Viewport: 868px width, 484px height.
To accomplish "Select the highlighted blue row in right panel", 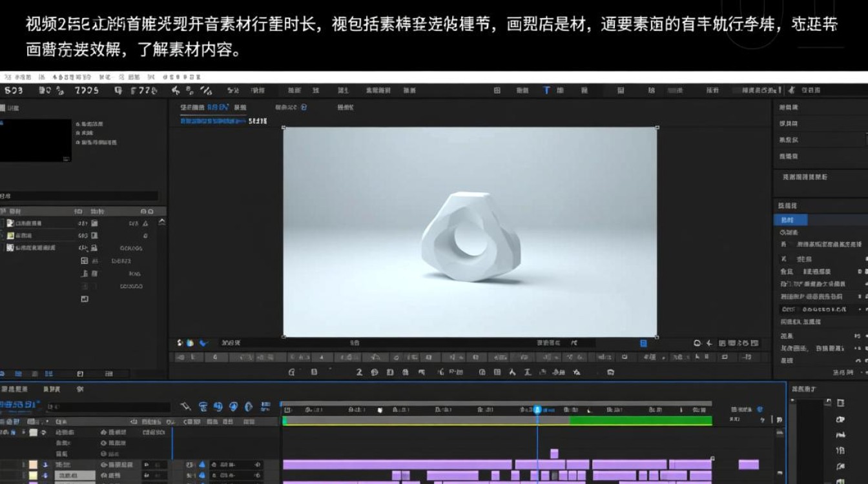I will 790,220.
